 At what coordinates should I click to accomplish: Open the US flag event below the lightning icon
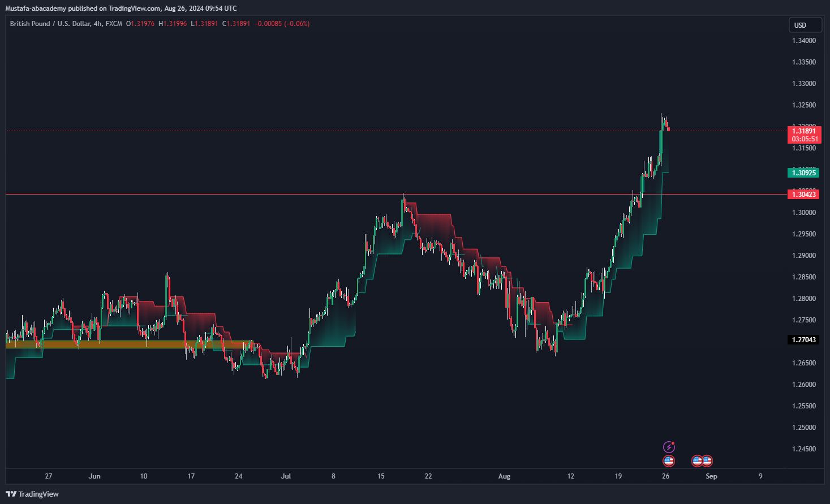point(669,461)
